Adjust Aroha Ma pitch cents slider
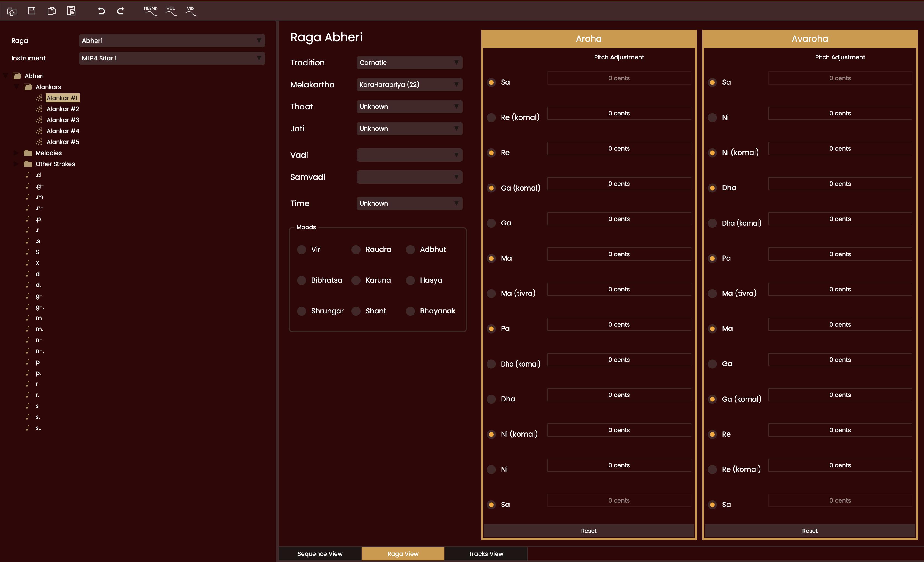This screenshot has width=924, height=562. 619,254
